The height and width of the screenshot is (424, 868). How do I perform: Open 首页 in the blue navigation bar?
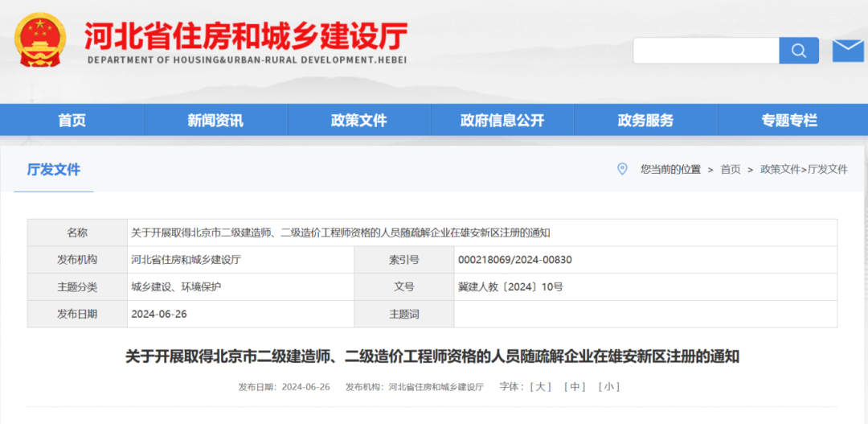pos(72,121)
